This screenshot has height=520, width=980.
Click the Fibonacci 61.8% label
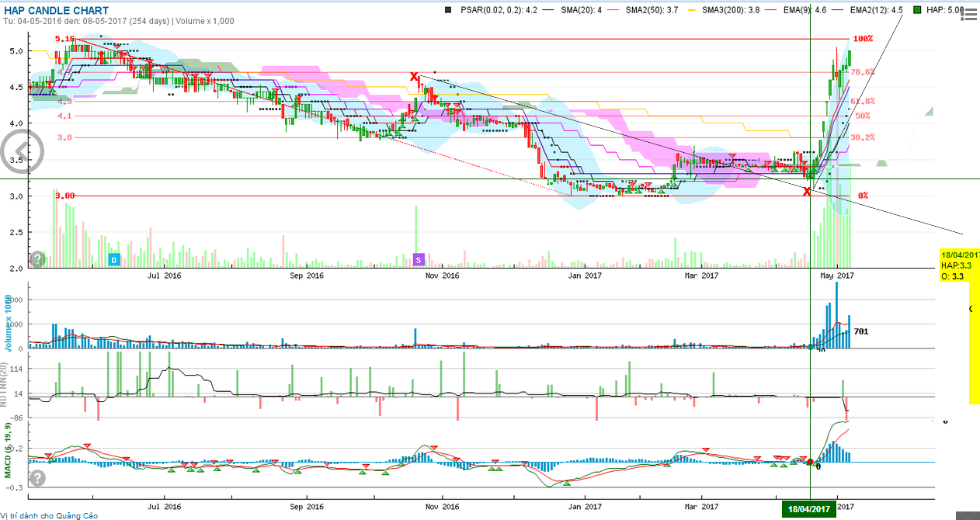pyautogui.click(x=863, y=101)
